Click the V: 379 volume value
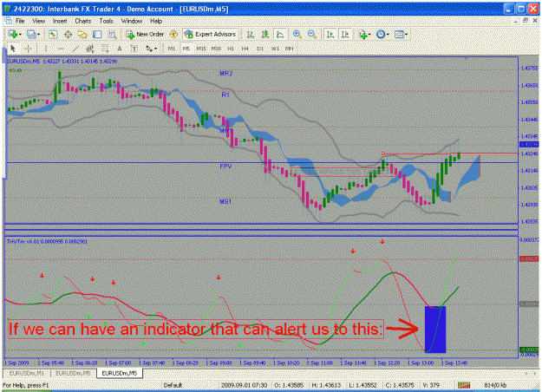The image size is (542, 392). click(431, 385)
